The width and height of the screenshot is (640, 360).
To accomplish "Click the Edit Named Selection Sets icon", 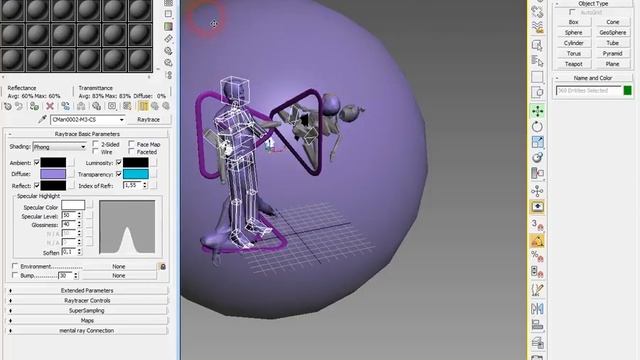I will coord(537,290).
